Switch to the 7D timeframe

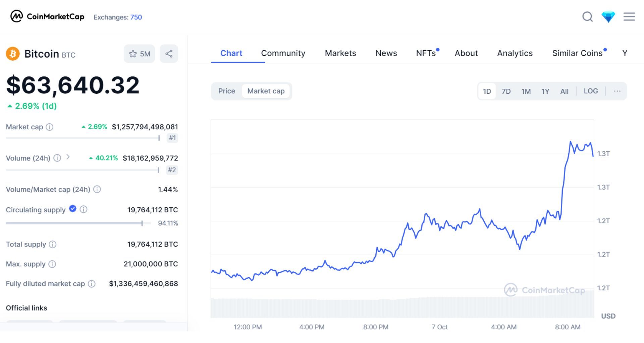click(506, 91)
